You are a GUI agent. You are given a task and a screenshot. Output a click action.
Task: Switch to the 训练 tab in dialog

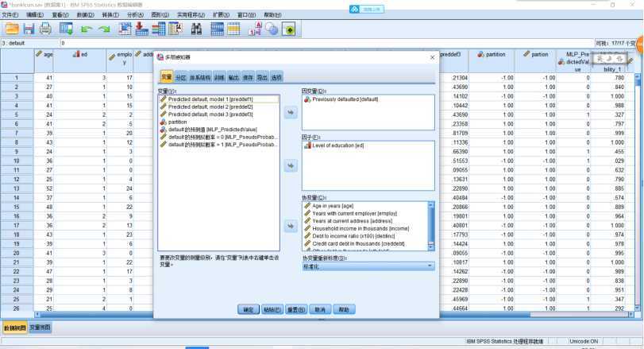tap(220, 77)
